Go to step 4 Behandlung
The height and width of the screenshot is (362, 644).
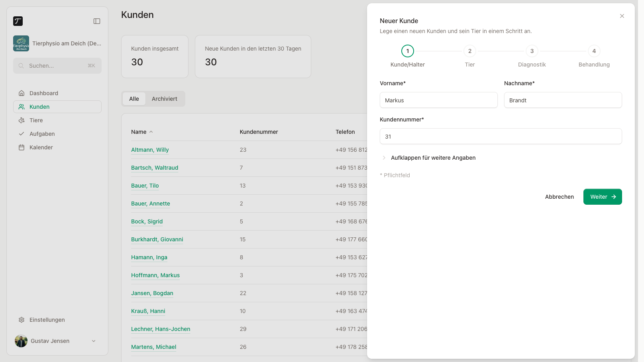click(594, 51)
